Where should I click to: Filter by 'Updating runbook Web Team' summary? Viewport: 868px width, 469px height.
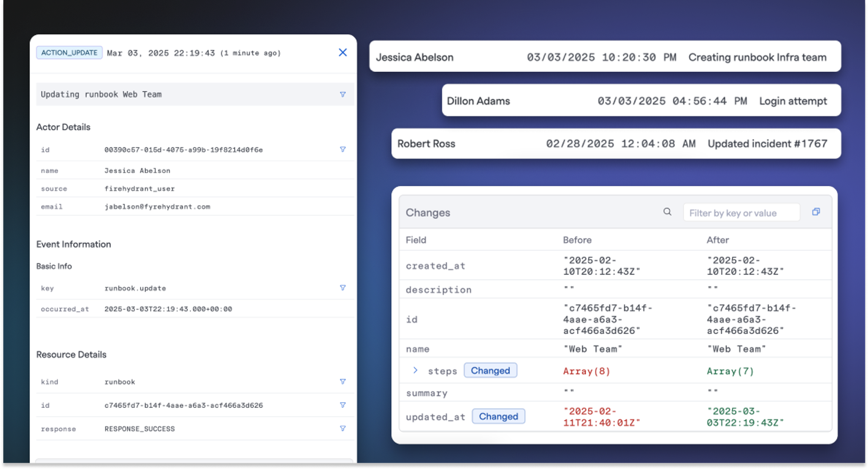342,94
